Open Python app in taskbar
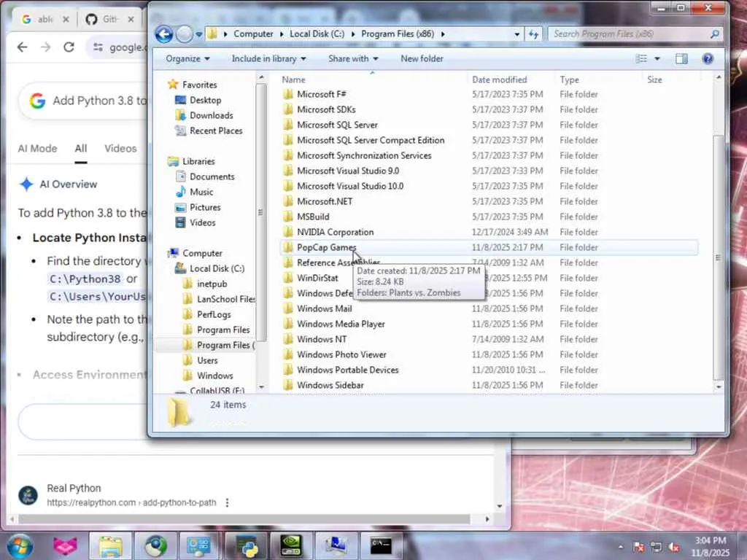This screenshot has width=747, height=560. point(247,545)
